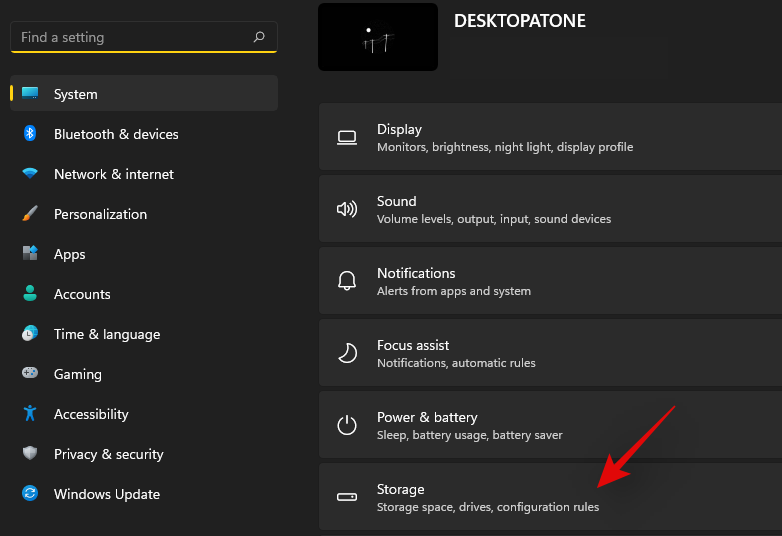The image size is (782, 536).
Task: Click the search magnifier icon
Action: coord(259,37)
